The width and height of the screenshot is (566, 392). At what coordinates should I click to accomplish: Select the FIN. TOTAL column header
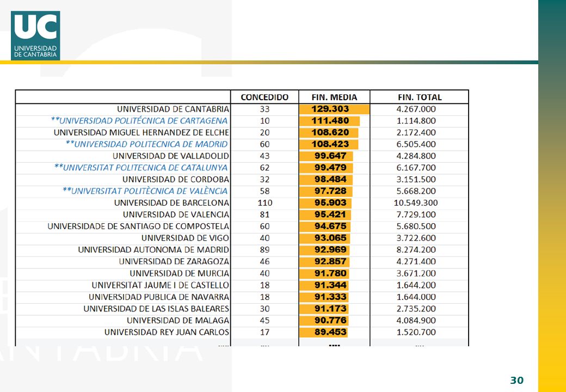pos(420,97)
